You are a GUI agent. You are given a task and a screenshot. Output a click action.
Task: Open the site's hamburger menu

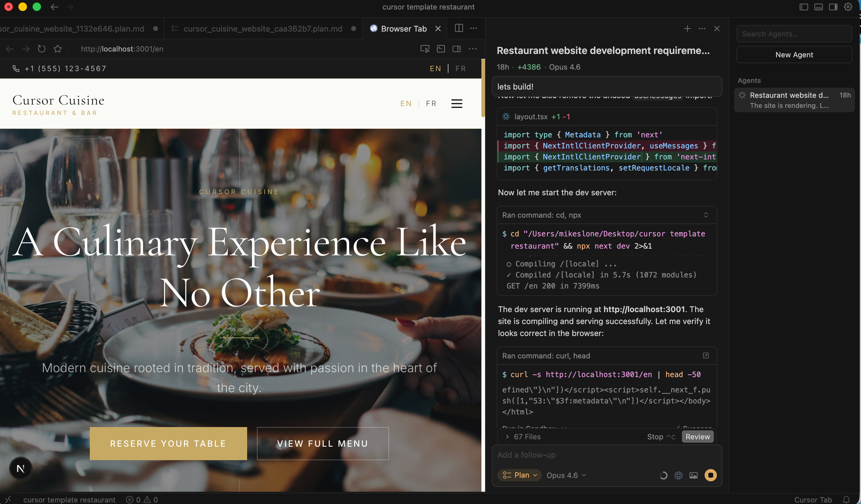pos(457,104)
